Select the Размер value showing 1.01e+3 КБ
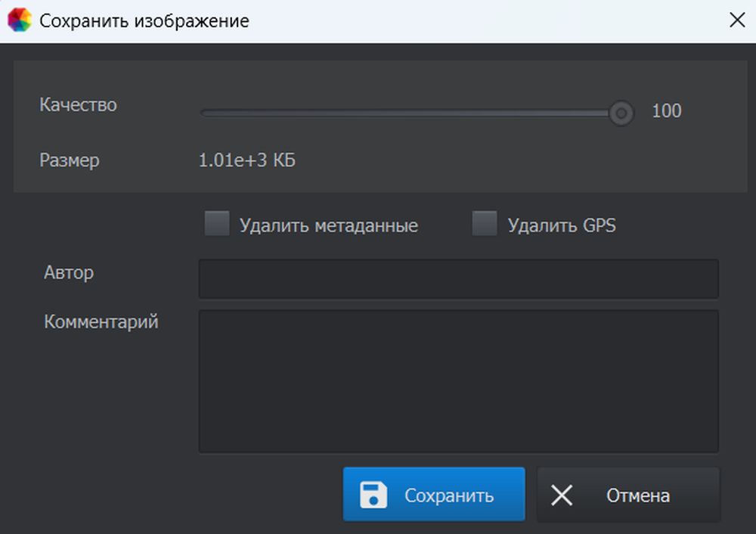This screenshot has height=534, width=756. (246, 160)
